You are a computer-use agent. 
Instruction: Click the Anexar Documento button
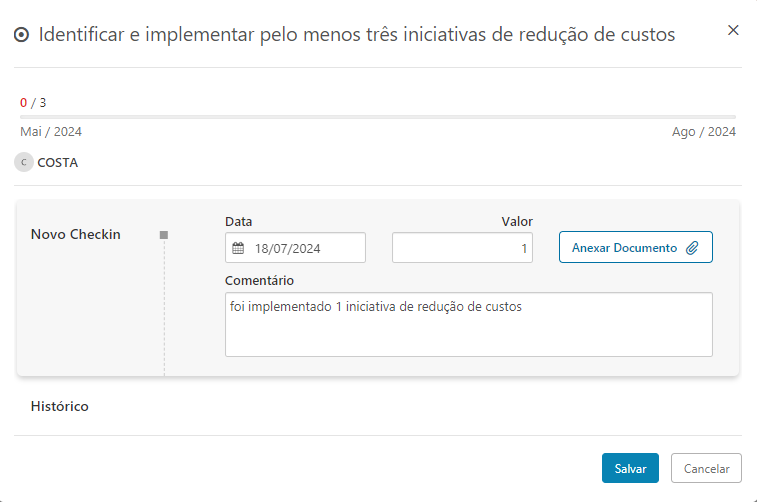[636, 247]
